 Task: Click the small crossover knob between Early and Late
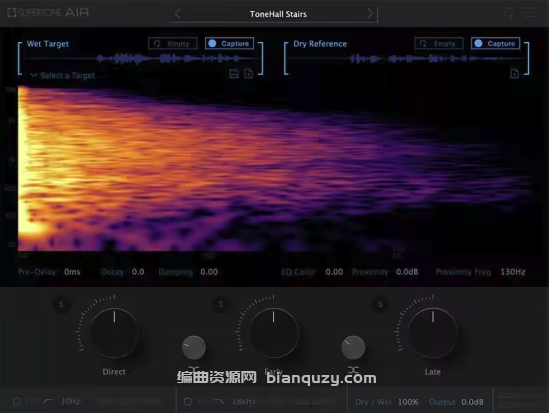[353, 348]
